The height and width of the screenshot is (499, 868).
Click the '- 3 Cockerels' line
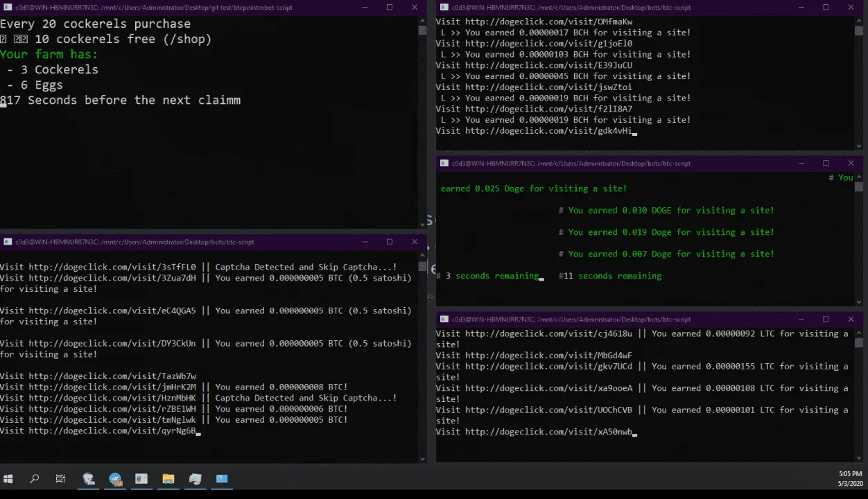53,69
